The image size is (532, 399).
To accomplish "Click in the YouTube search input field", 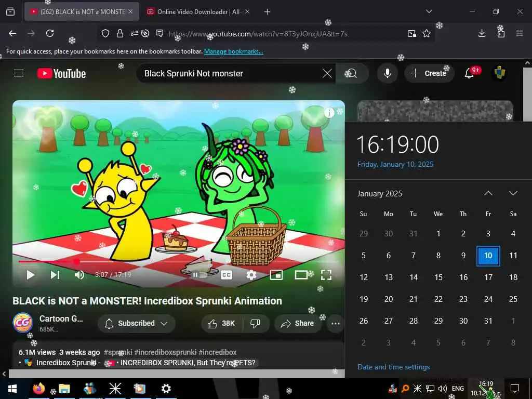I will tap(231, 73).
